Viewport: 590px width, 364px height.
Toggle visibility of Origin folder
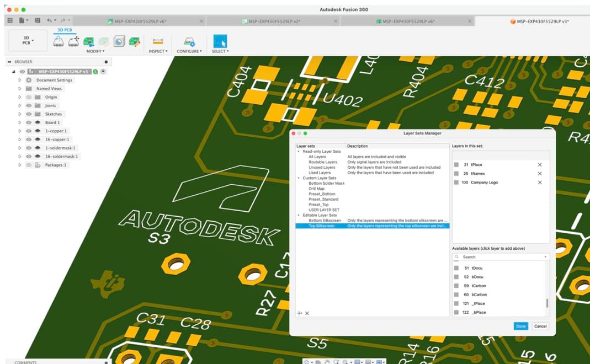click(x=29, y=97)
